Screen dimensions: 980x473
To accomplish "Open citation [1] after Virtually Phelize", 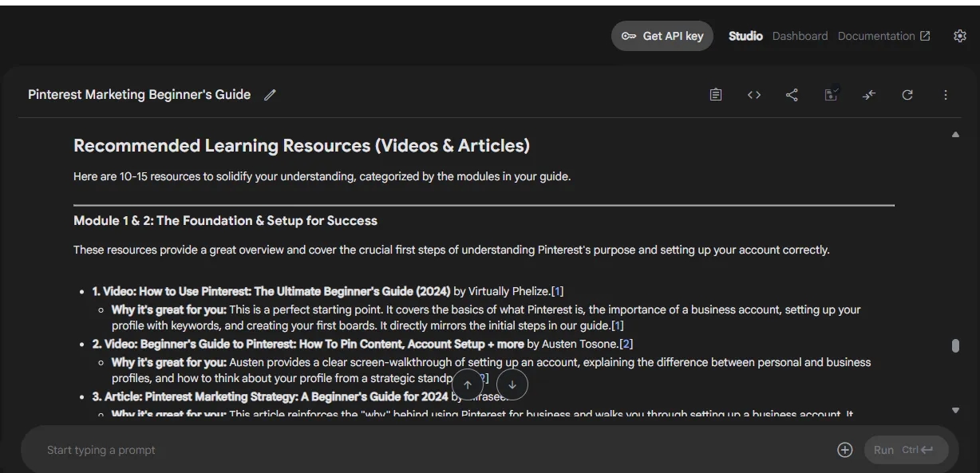I will click(557, 291).
